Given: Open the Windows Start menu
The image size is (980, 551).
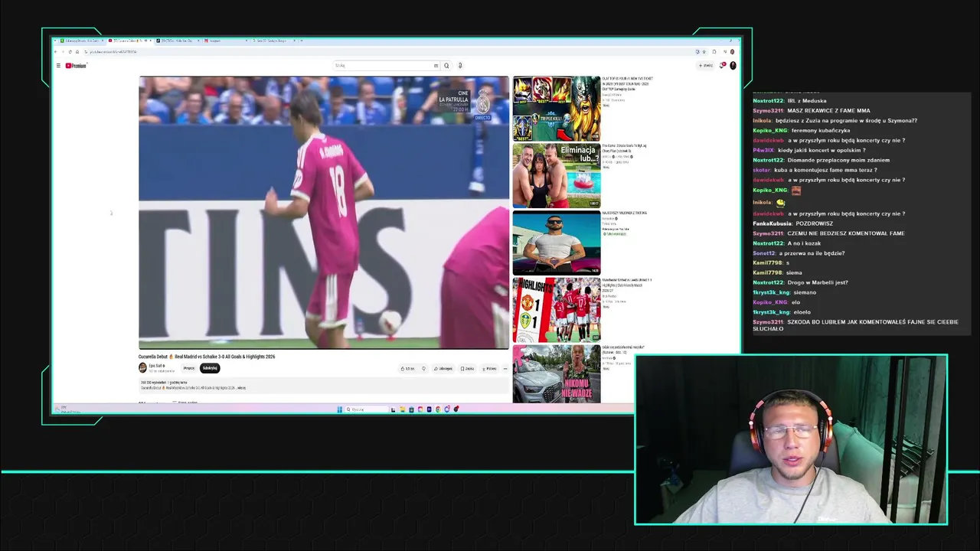Looking at the screenshot, I should click(340, 409).
